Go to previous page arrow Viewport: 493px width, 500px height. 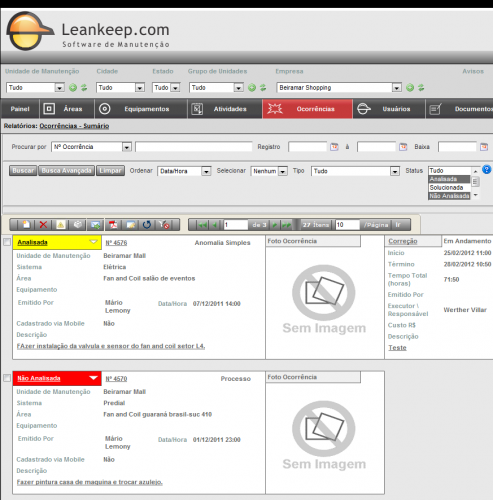(x=215, y=225)
